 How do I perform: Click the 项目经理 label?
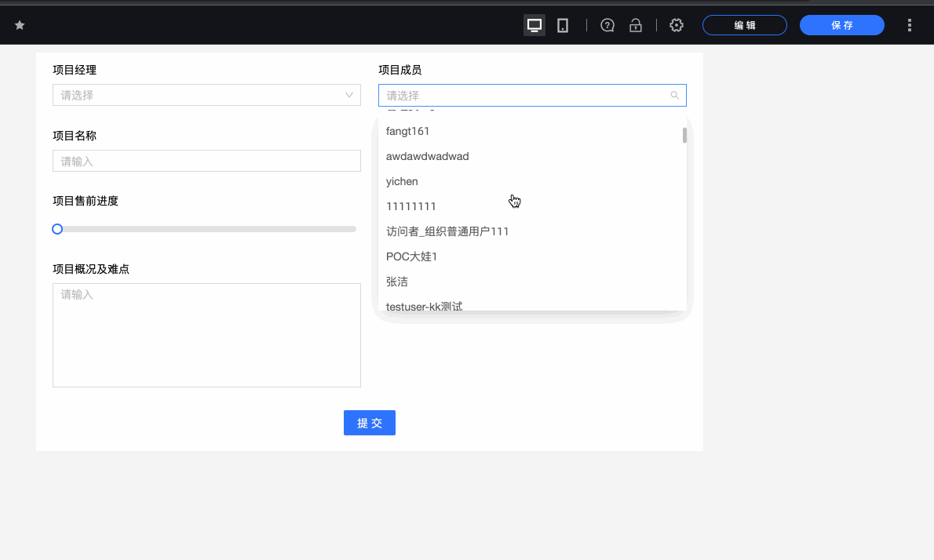pos(75,70)
